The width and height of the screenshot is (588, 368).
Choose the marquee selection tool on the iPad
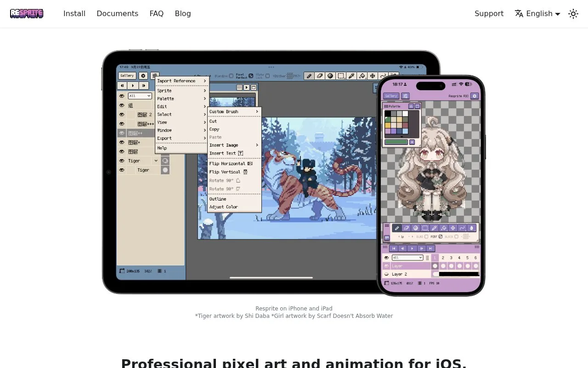(341, 76)
